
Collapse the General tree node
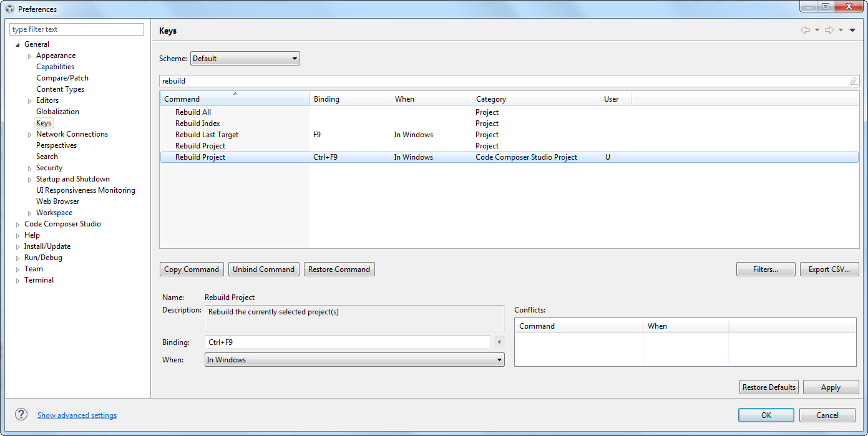point(18,45)
